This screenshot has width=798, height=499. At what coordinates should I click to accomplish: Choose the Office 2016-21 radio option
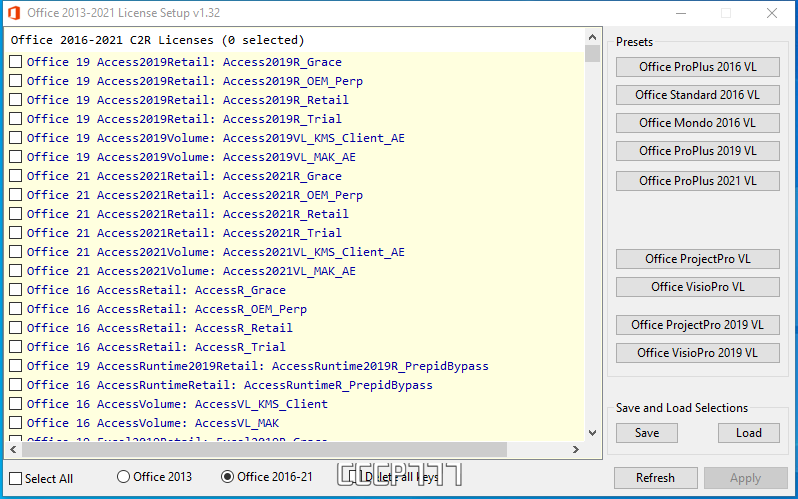[x=227, y=477]
